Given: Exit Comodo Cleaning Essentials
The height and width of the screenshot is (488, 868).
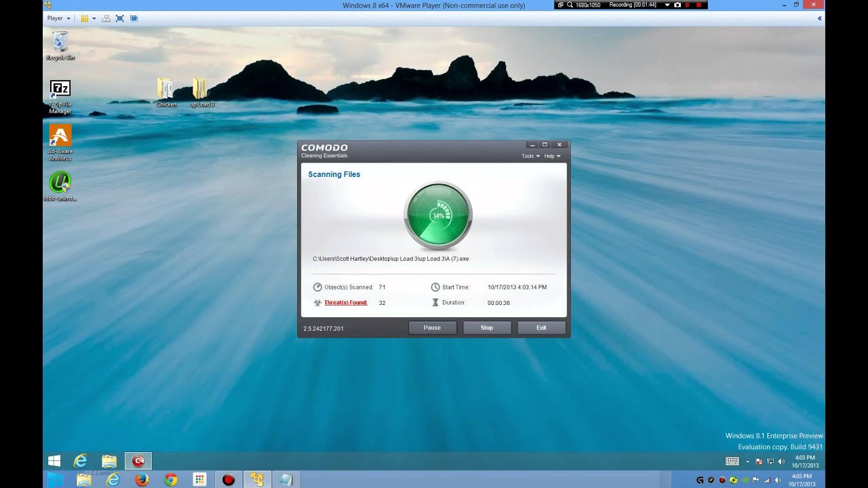Looking at the screenshot, I should [x=541, y=327].
